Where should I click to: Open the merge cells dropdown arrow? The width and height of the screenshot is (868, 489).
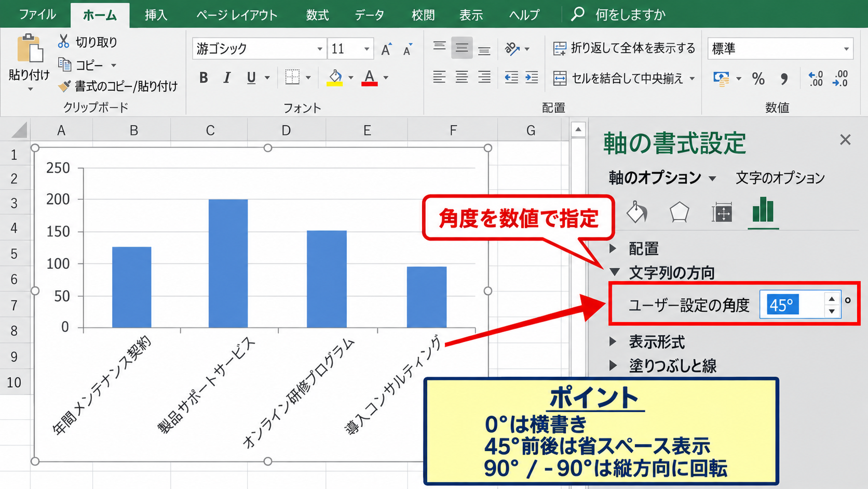coord(692,78)
